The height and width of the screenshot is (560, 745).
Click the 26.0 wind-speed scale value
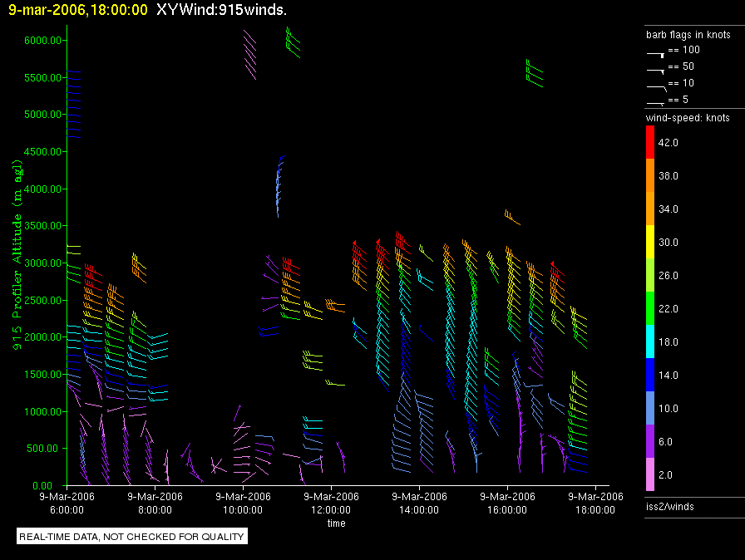click(668, 275)
